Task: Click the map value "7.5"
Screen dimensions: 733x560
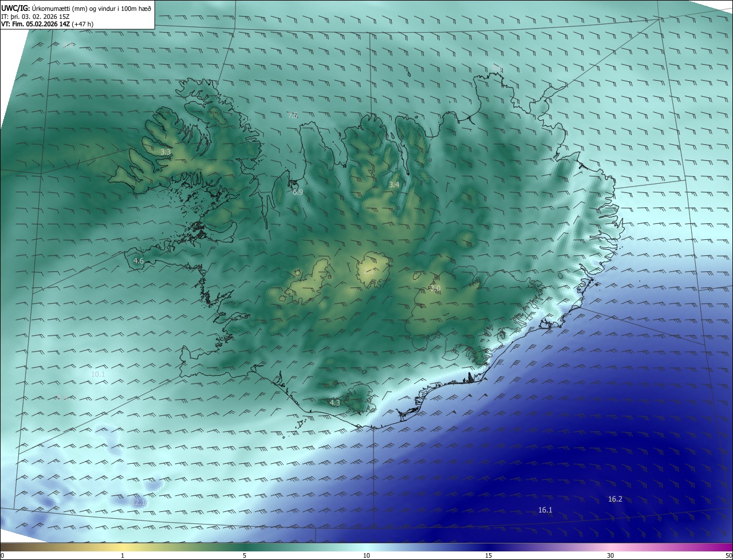Action: (x=293, y=115)
